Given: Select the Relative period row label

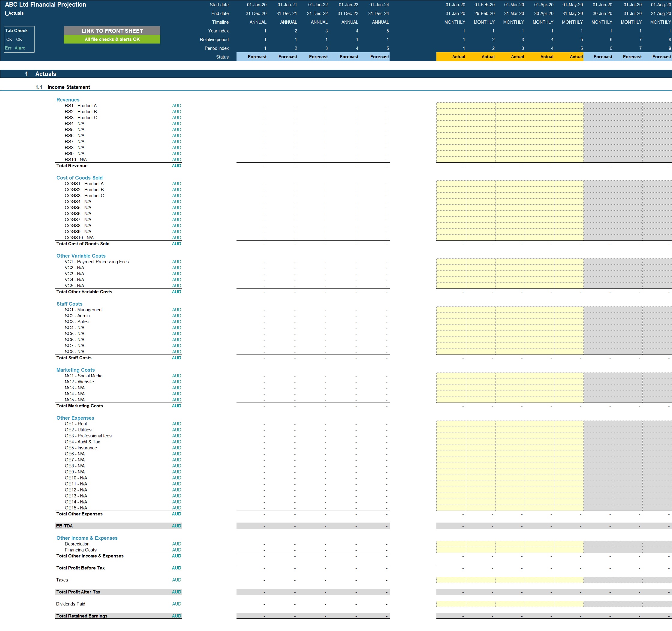Looking at the screenshot, I should 214,40.
